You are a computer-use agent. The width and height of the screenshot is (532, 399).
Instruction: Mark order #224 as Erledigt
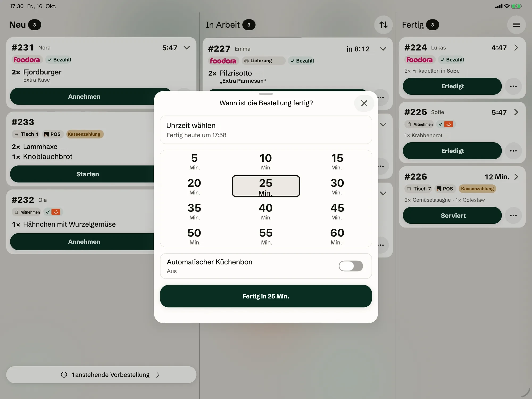452,86
